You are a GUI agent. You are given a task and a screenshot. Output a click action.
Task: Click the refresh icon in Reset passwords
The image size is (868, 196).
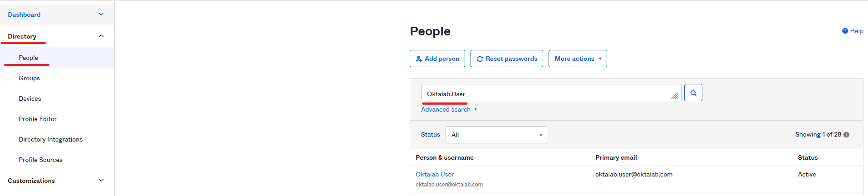(480, 59)
